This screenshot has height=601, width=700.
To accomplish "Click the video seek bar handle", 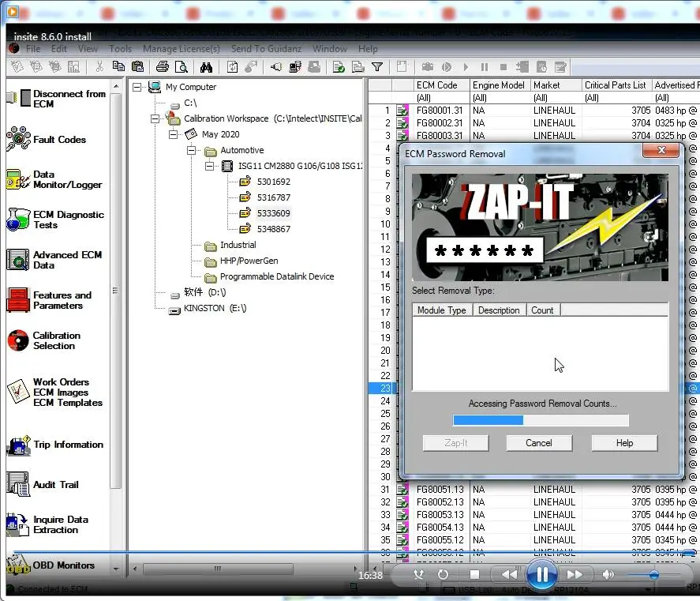I will [689, 553].
